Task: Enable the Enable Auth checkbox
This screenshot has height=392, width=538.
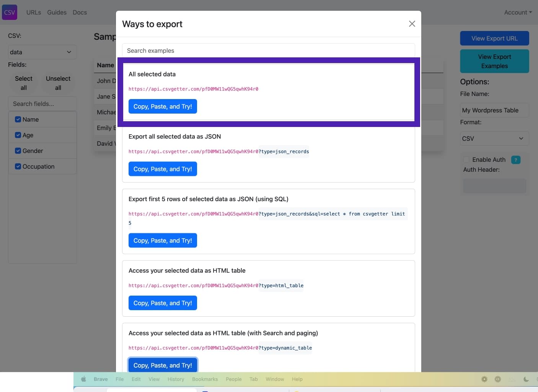Action: (466, 159)
